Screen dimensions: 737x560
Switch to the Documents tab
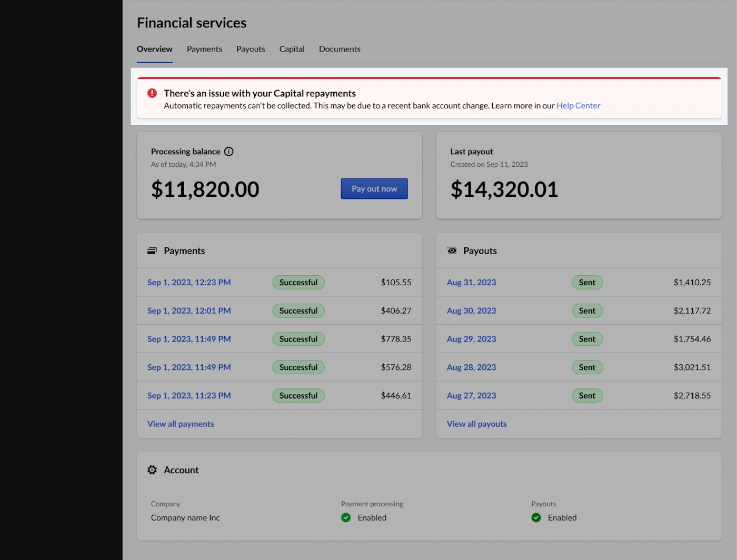coord(340,49)
